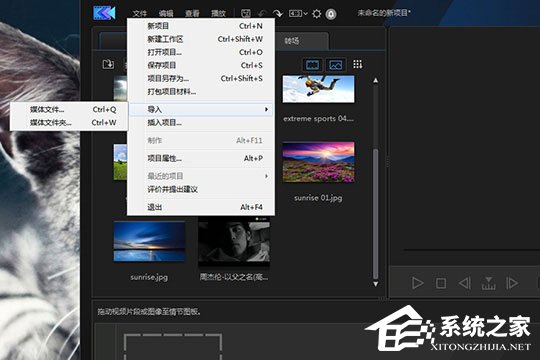Click the import media folder icon
540x360 pixels.
pyautogui.click(x=108, y=64)
